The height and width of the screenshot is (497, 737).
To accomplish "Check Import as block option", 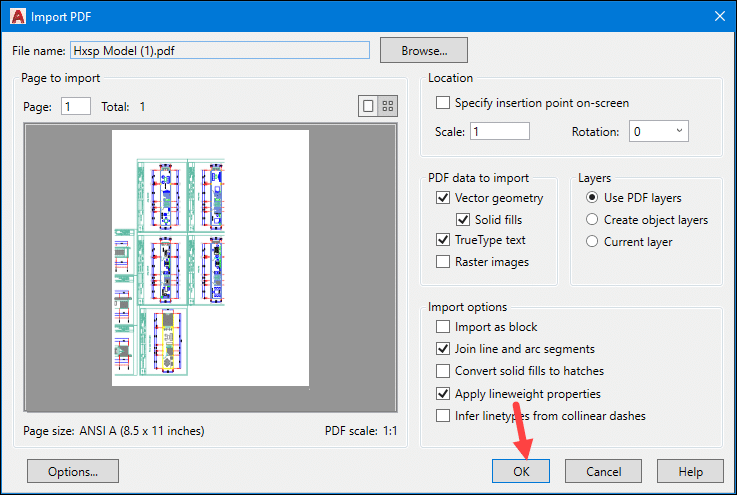I will [x=443, y=327].
